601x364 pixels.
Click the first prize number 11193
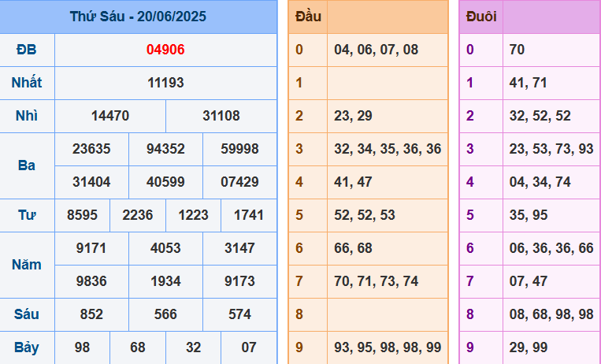(165, 83)
